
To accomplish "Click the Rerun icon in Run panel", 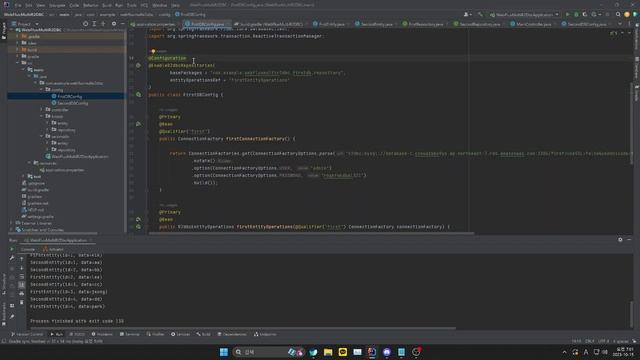I will (12, 249).
